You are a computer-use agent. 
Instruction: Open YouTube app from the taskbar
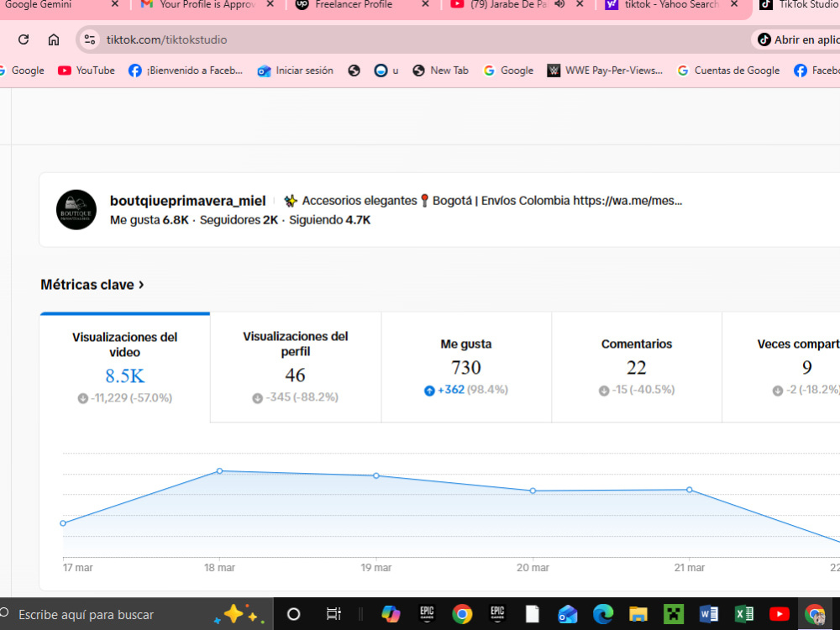point(779,615)
